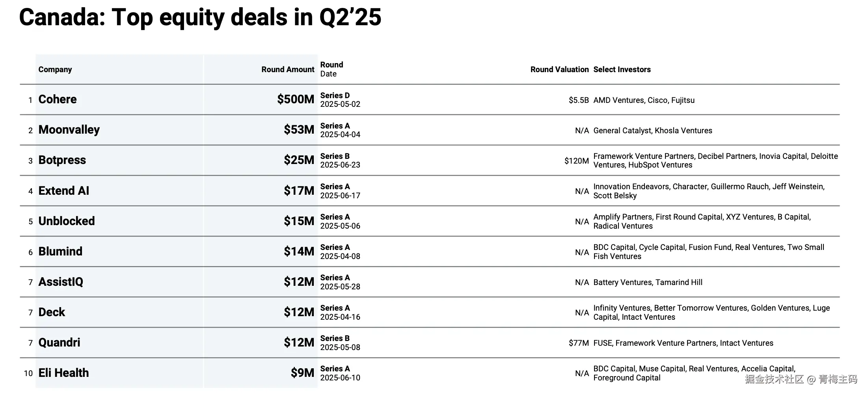Click the Extend AI company name
The height and width of the screenshot is (395, 868).
point(64,191)
